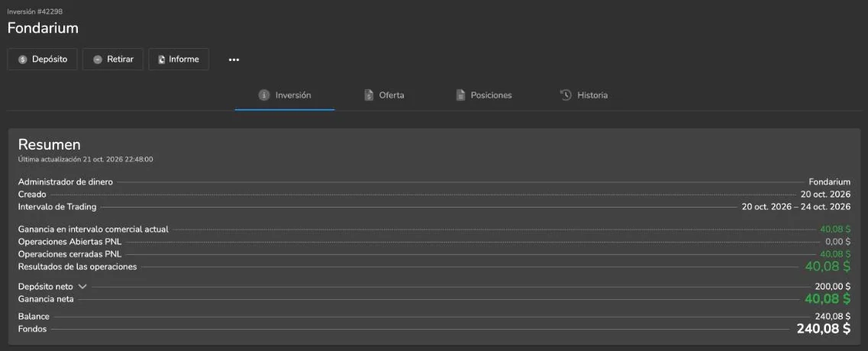Click the Balance value 240,08 $
Image resolution: width=868 pixels, height=351 pixels.
coord(833,316)
